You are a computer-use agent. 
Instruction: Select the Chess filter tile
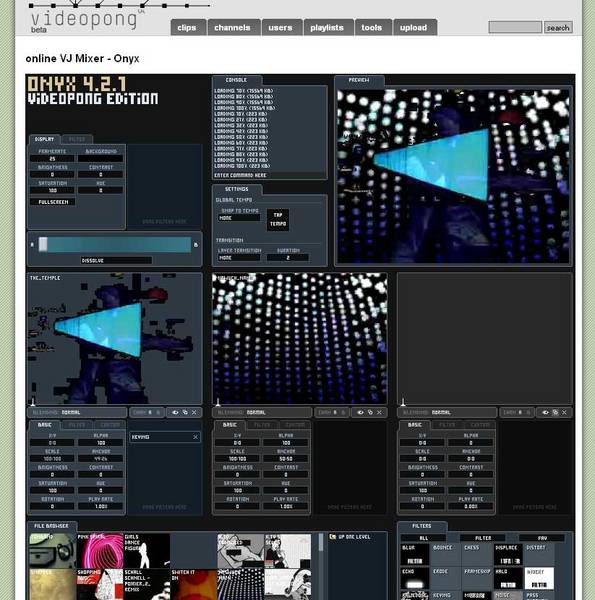(477, 554)
